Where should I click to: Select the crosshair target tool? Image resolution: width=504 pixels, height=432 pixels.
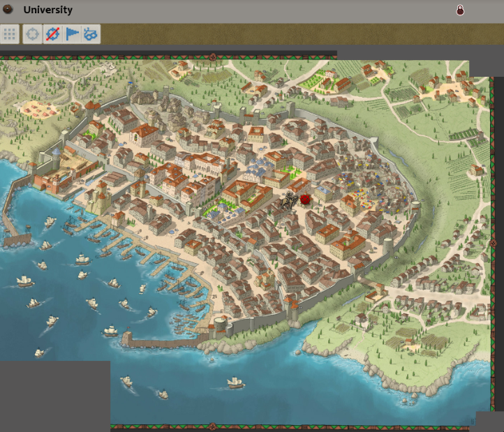[32, 33]
